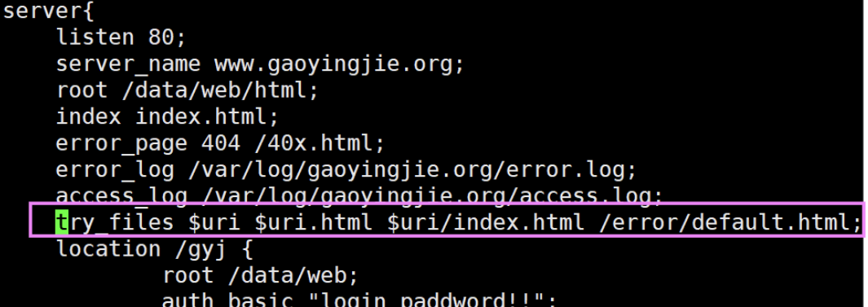868x307 pixels.
Task: Select the word "server_name"
Action: (x=129, y=64)
